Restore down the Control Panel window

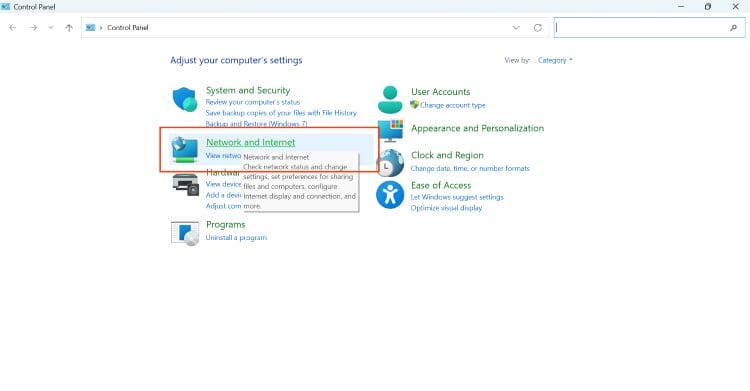[708, 7]
